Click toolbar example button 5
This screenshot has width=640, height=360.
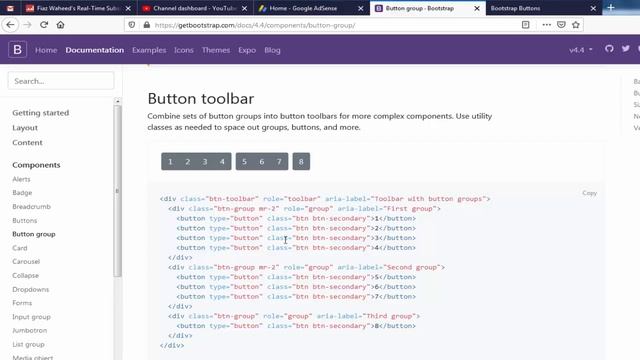coord(244,161)
